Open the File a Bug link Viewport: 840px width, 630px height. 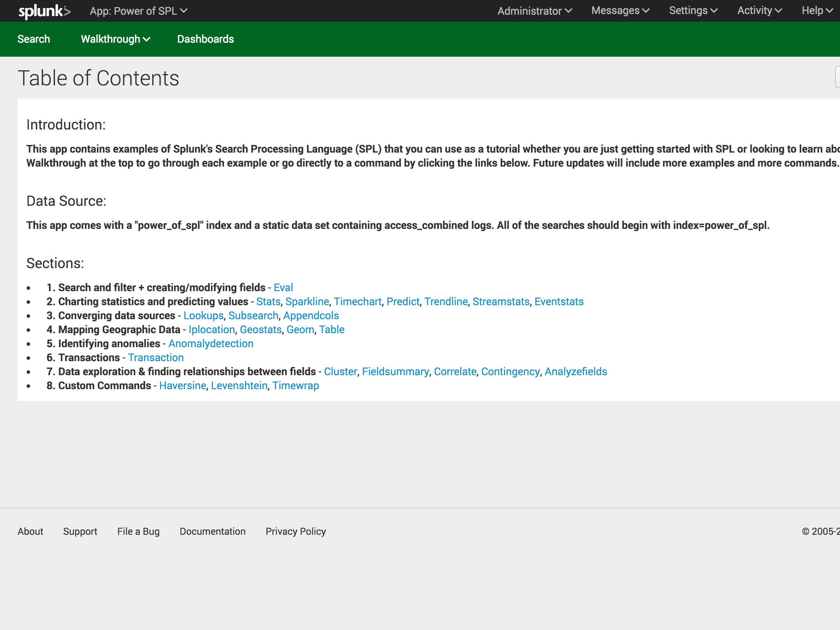click(138, 531)
